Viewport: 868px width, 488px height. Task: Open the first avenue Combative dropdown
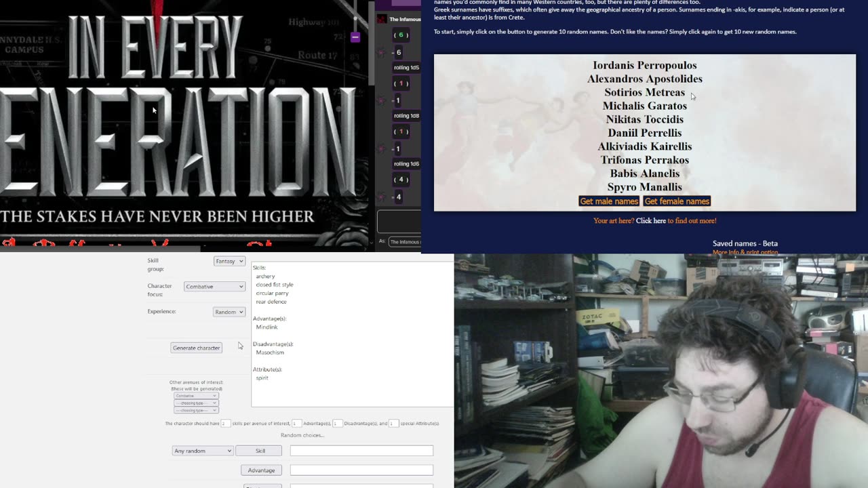[196, 396]
